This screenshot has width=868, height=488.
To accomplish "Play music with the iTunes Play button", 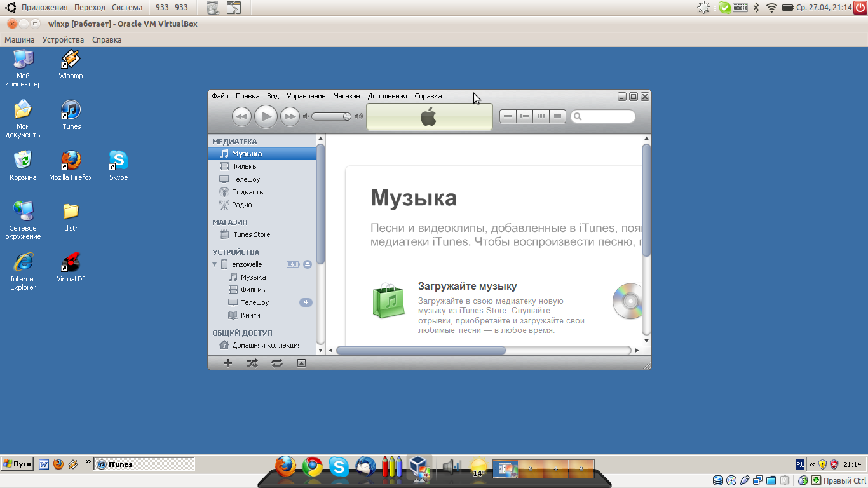I will pyautogui.click(x=266, y=116).
